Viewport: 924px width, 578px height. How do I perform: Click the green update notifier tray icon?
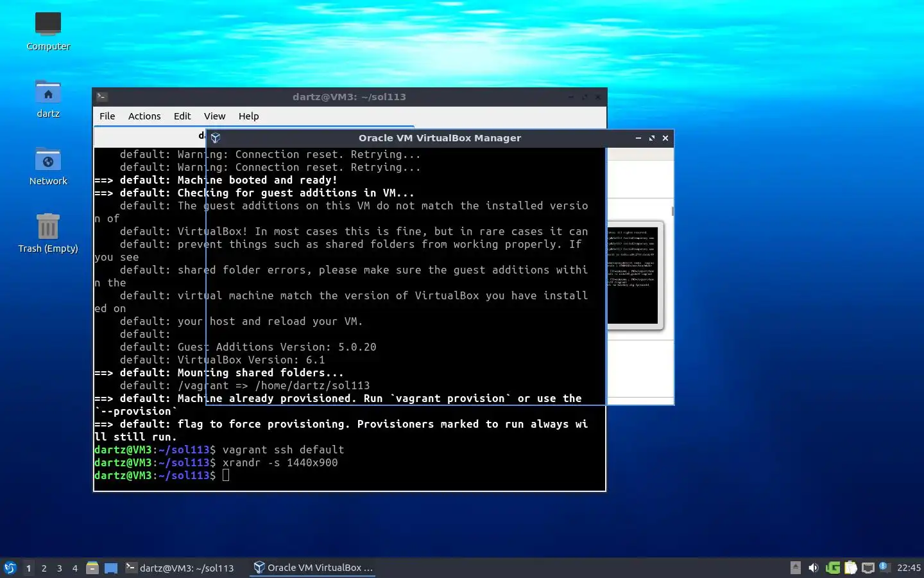tap(833, 568)
